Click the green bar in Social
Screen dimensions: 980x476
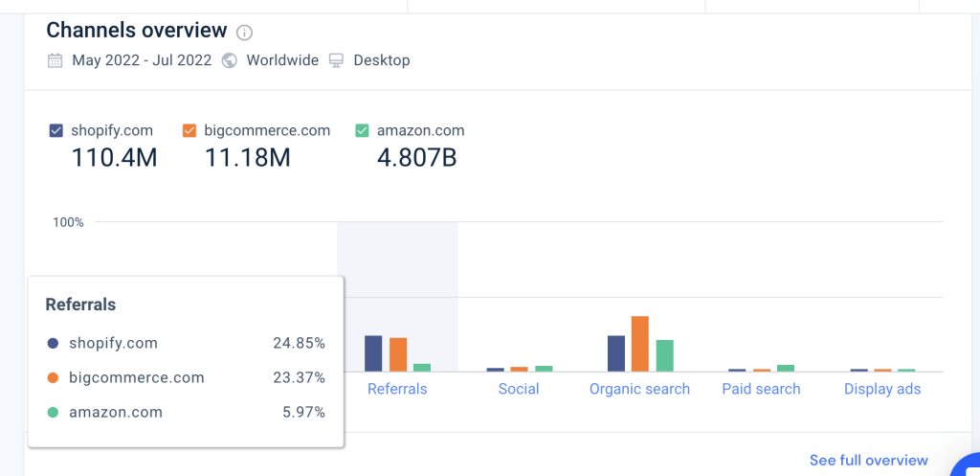[544, 369]
